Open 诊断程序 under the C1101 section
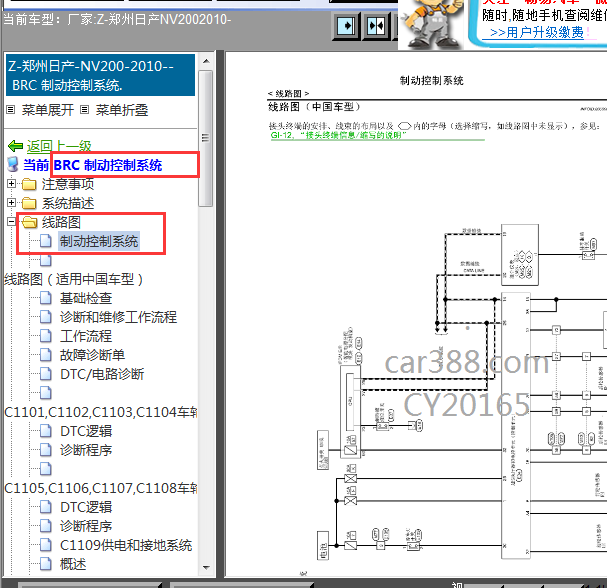The width and height of the screenshot is (607, 588). 86,450
